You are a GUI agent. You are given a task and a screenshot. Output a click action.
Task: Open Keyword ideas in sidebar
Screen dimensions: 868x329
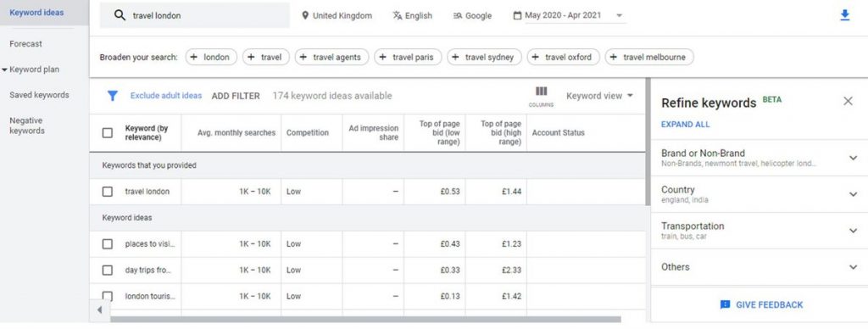tap(36, 12)
